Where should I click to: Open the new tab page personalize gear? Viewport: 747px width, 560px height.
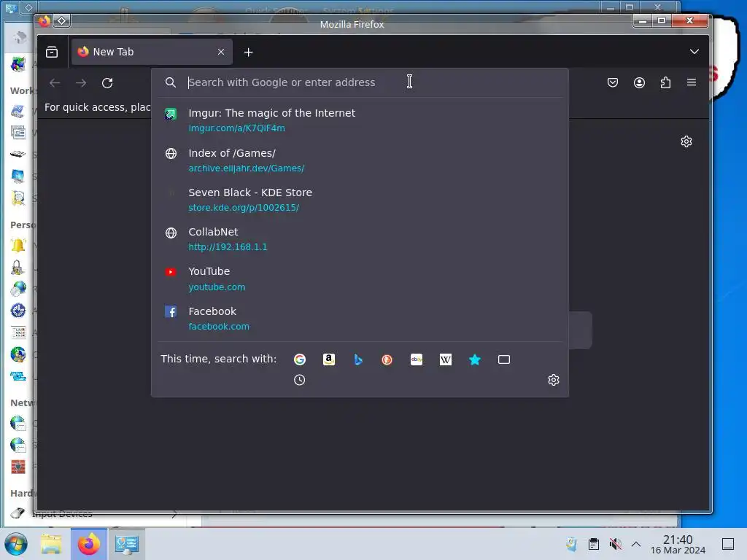pos(686,141)
